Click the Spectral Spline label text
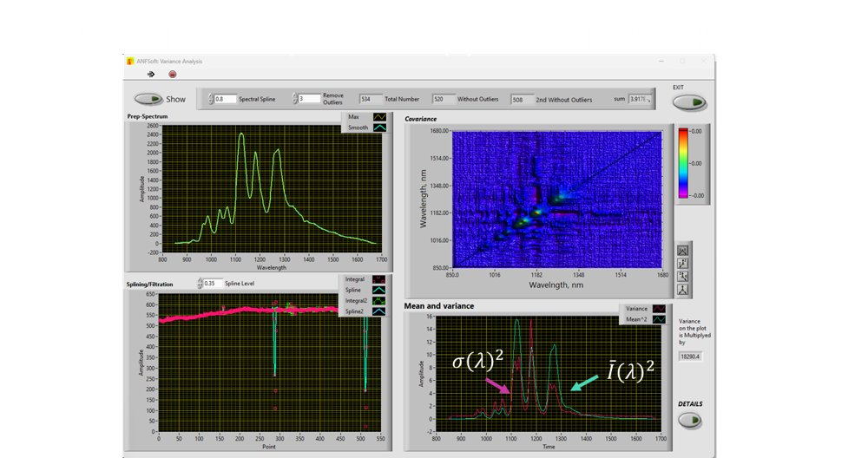 [257, 99]
